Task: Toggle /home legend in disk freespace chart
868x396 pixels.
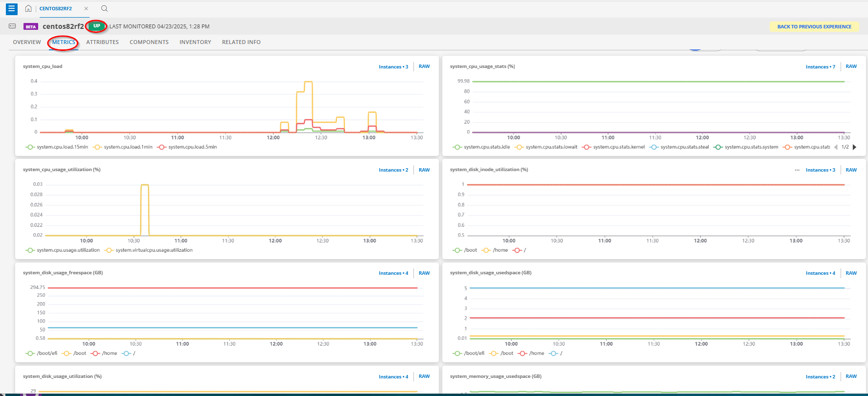Action: (x=104, y=353)
